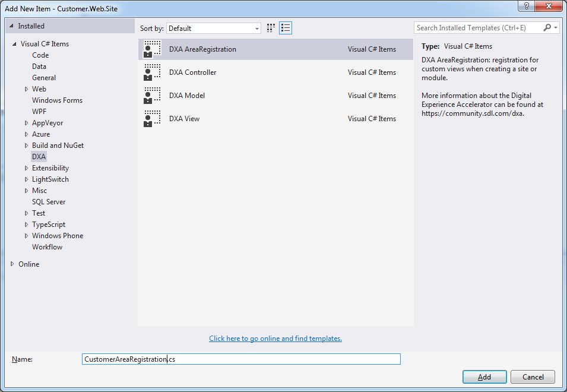Expand the Azure category node
Image resolution: width=567 pixels, height=392 pixels.
(26, 134)
